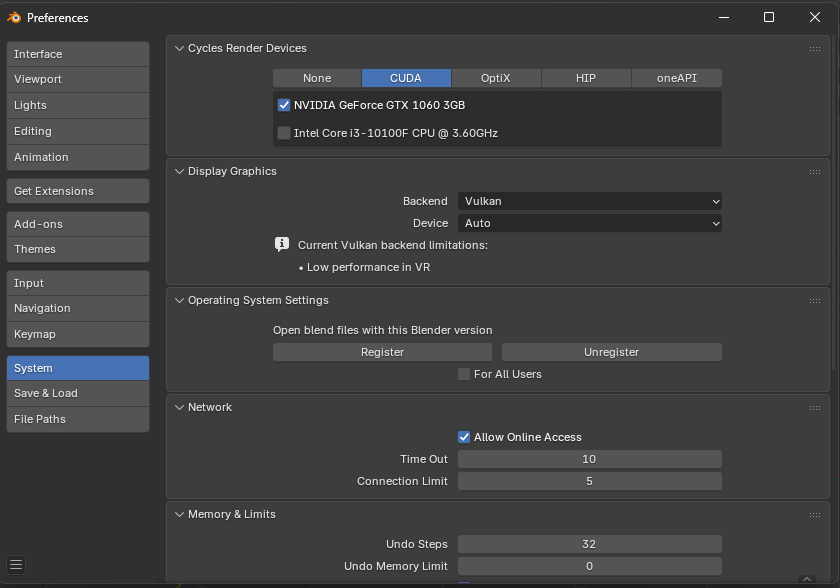Click the Vulkan limitations info icon
The height and width of the screenshot is (588, 840).
click(x=282, y=245)
